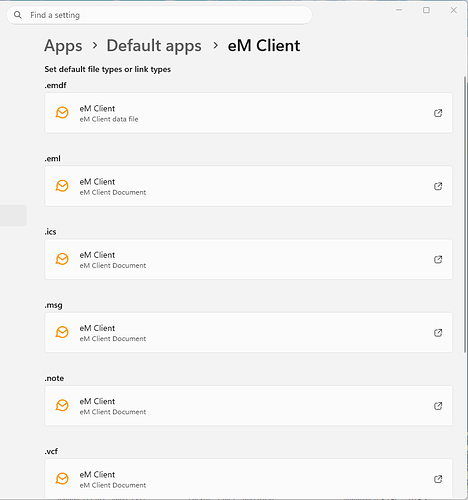The width and height of the screenshot is (468, 500).
Task: Change default app for .eml
Action: (249, 186)
